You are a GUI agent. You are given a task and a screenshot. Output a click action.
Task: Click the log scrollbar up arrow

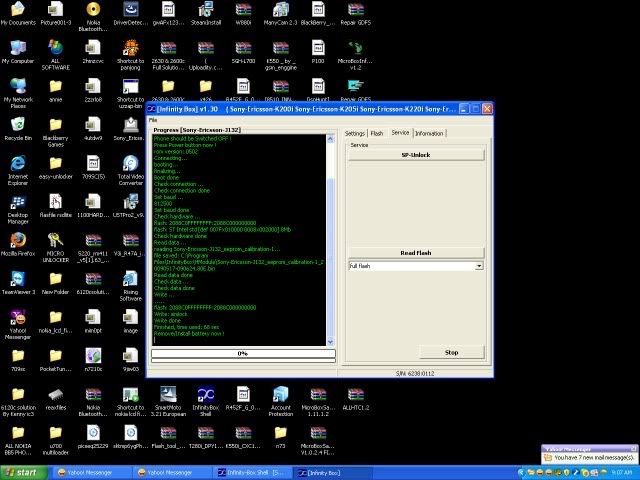(x=330, y=139)
